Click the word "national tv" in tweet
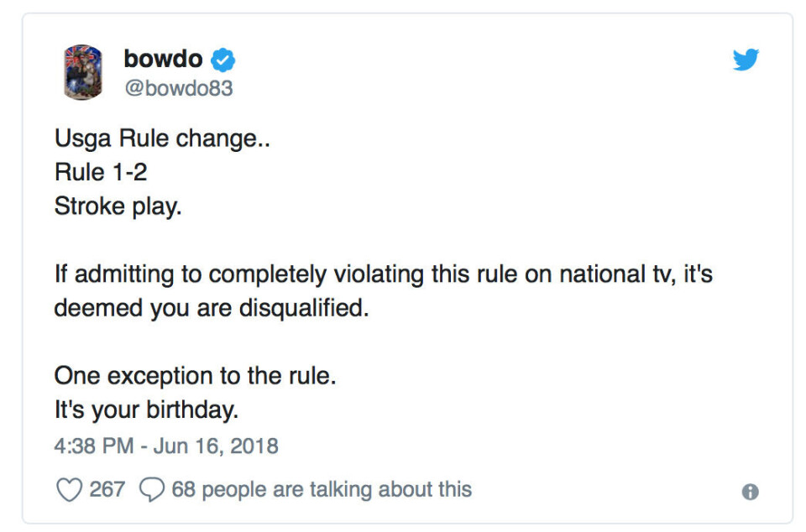 point(617,274)
